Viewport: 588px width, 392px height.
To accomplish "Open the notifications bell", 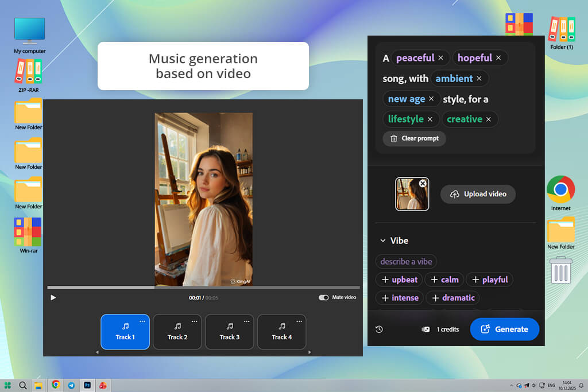I will point(581,385).
